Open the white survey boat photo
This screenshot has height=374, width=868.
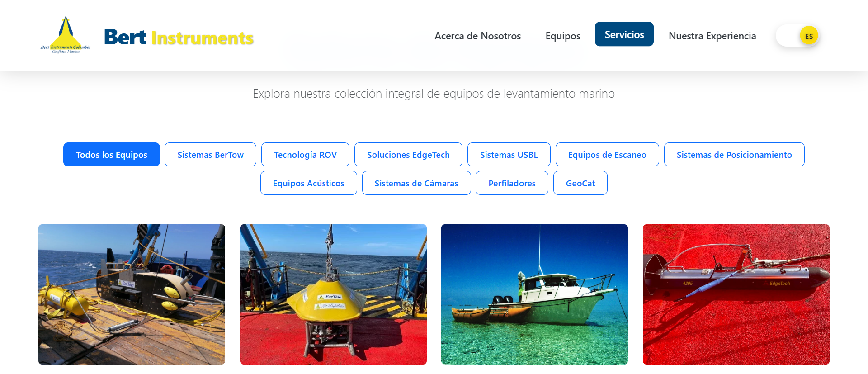click(x=534, y=294)
